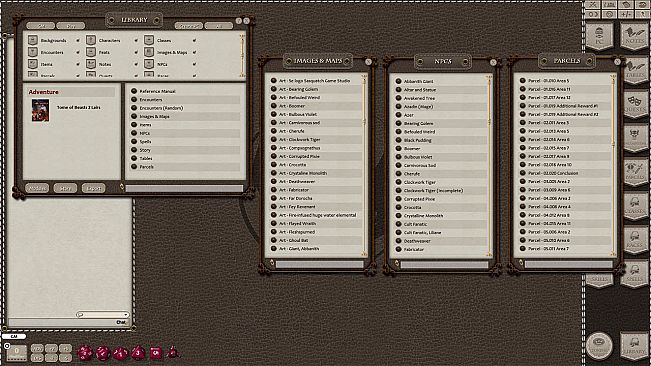This screenshot has width=651, height=366.
Task: Toggle Feats sidebar checkmark in Library
Action: 136,53
